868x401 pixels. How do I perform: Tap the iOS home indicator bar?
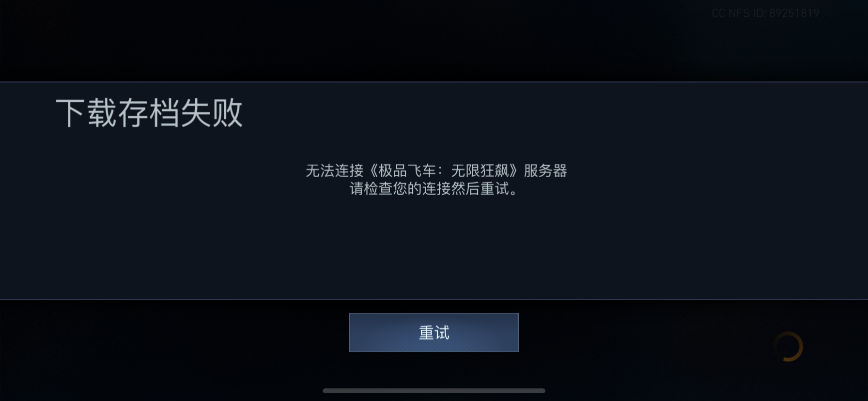click(434, 391)
